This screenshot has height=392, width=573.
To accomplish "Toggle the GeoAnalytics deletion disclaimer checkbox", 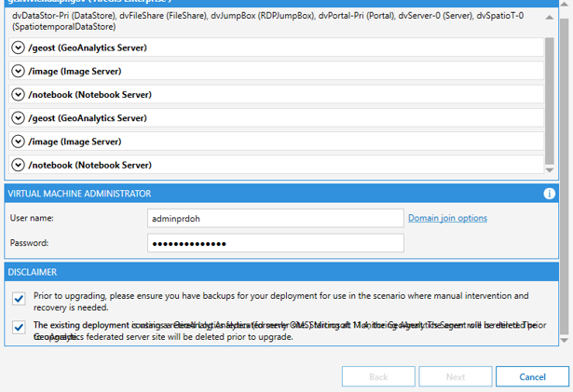I will coord(19,327).
